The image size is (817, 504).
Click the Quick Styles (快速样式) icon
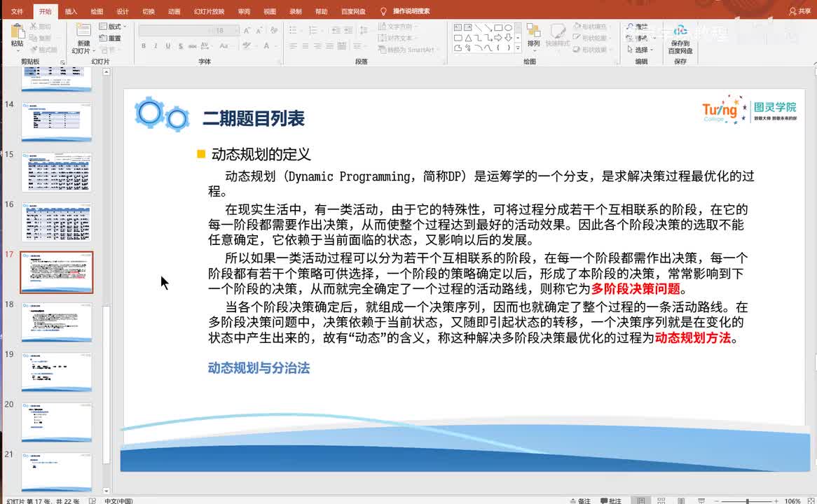coord(558,31)
